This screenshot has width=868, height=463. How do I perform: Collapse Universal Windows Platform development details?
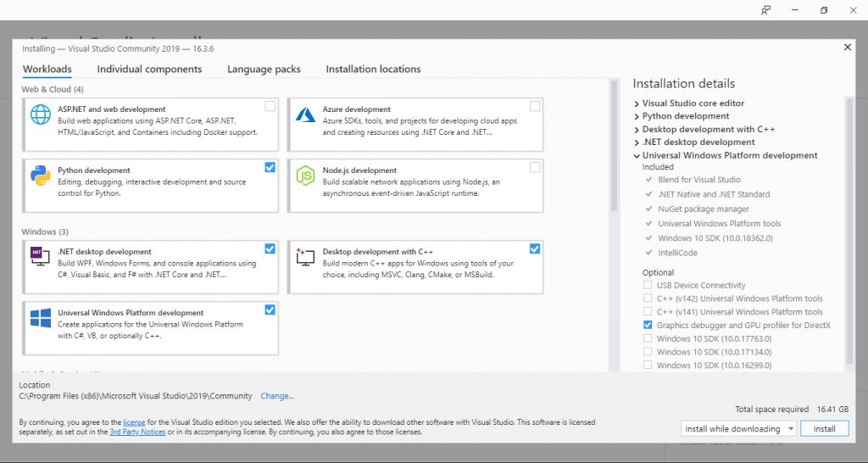(x=637, y=156)
